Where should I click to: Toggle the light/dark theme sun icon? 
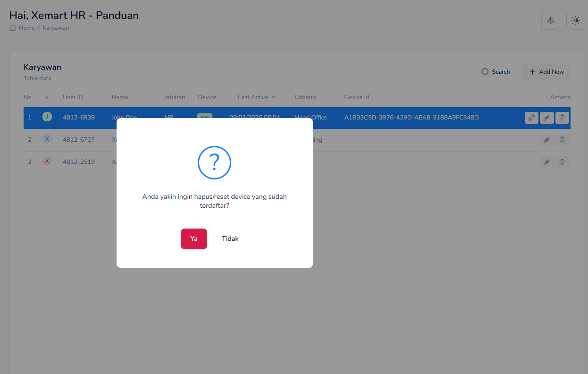(575, 20)
